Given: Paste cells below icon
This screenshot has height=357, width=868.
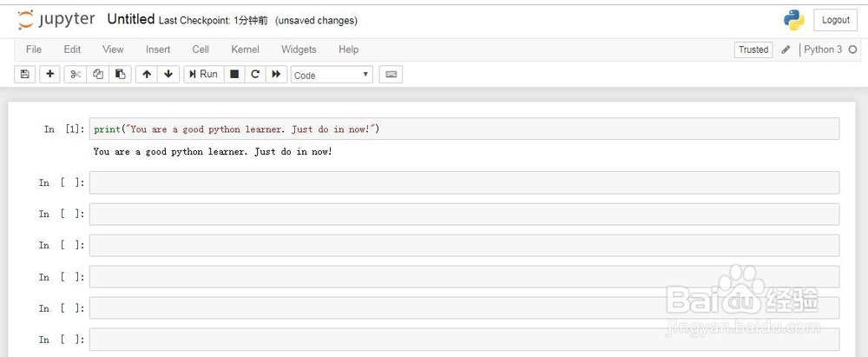Looking at the screenshot, I should pos(121,75).
